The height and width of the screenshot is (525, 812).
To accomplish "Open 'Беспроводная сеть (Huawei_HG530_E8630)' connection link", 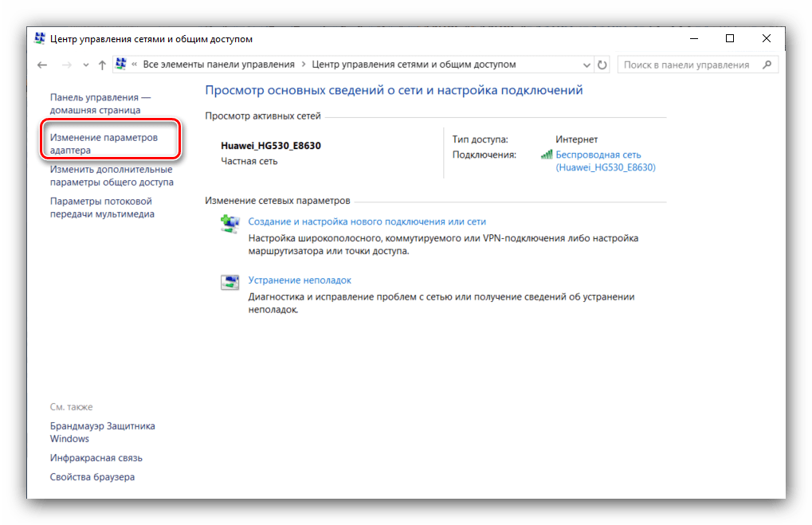I will [x=605, y=161].
